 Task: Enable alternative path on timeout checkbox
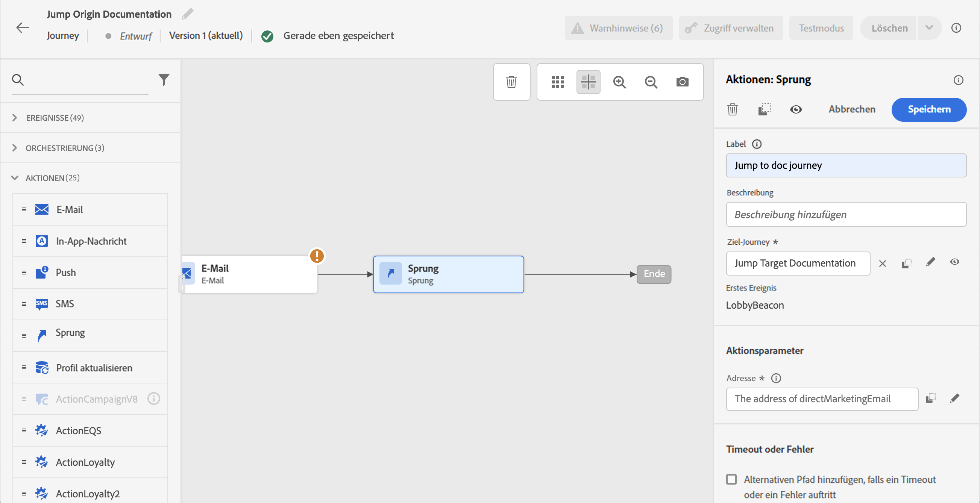pos(731,479)
